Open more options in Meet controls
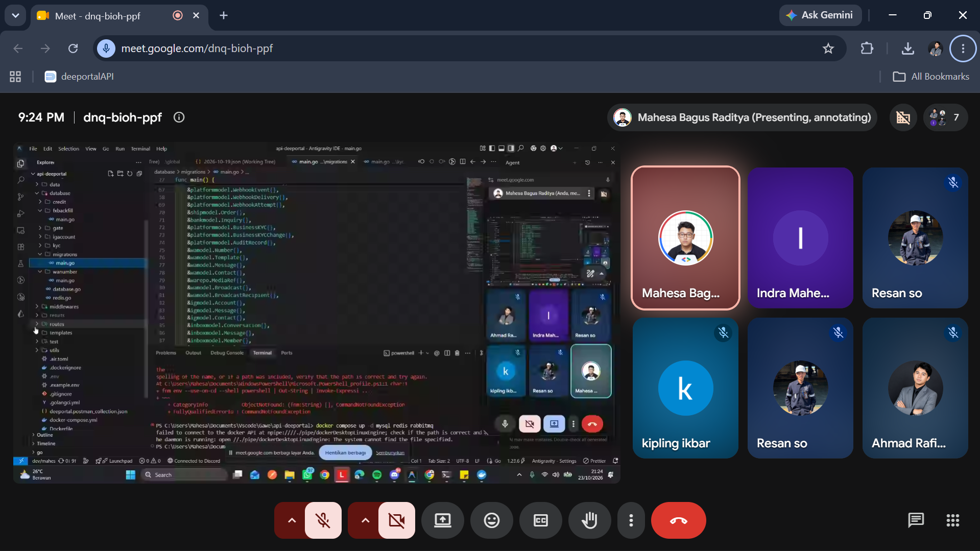 pyautogui.click(x=631, y=520)
